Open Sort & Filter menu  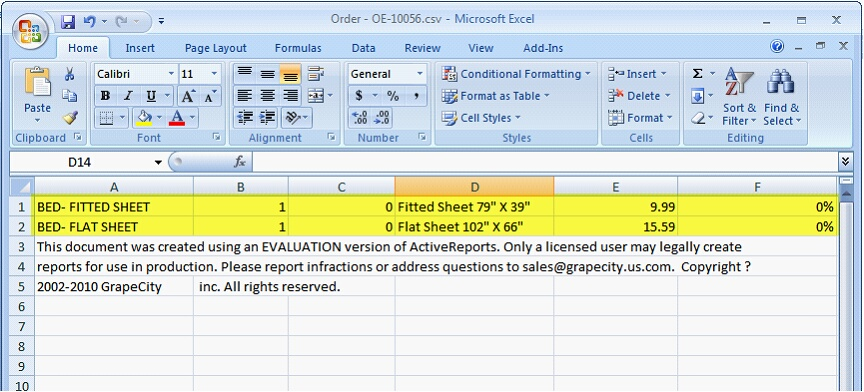tap(739, 97)
